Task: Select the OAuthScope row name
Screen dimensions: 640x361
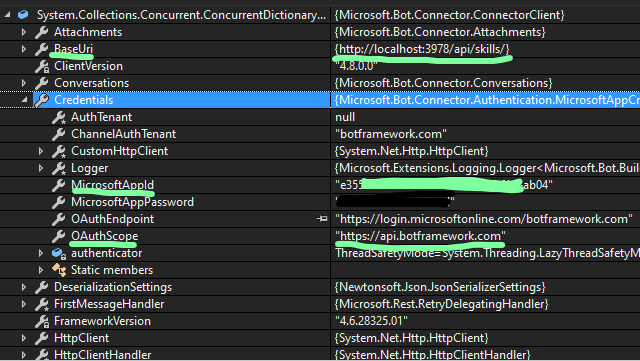Action: [104, 236]
